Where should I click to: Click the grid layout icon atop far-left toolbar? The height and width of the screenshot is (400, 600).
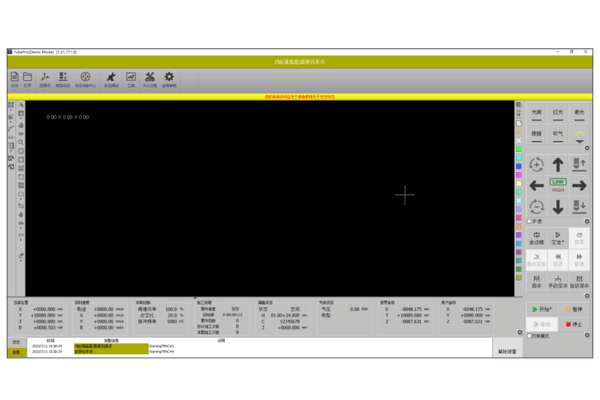click(11, 105)
